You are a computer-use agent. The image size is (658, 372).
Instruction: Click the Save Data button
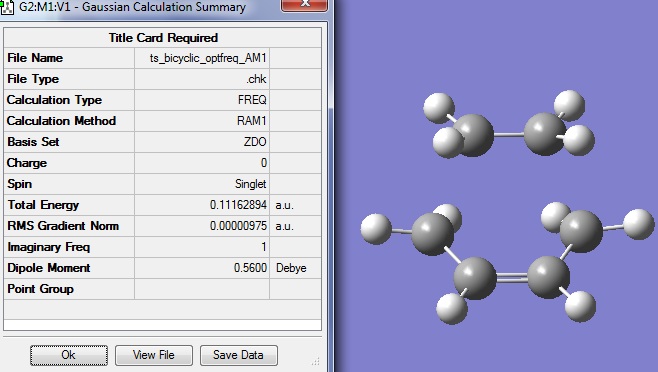click(x=238, y=355)
